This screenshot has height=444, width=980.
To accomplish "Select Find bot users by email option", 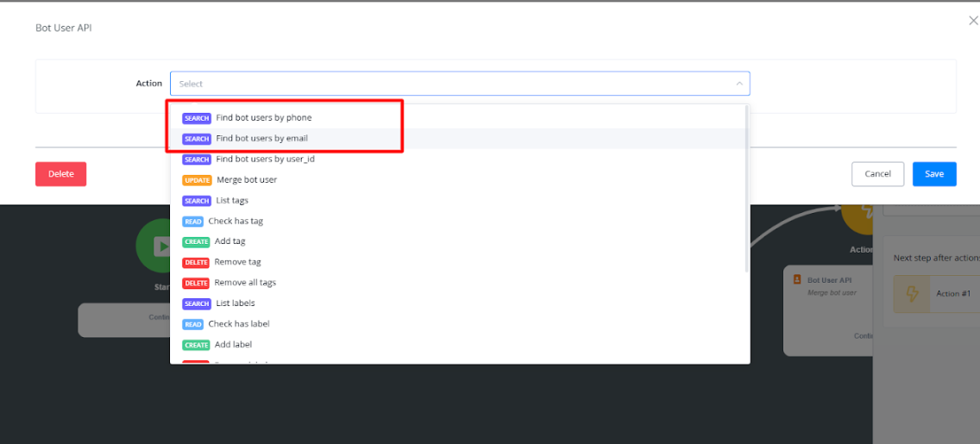I will (261, 138).
